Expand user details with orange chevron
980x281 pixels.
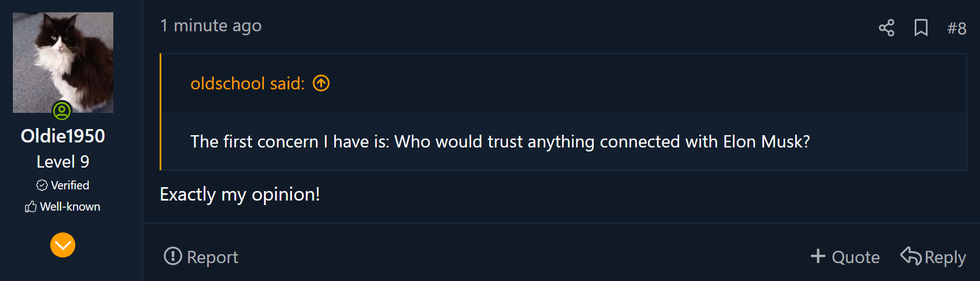63,245
